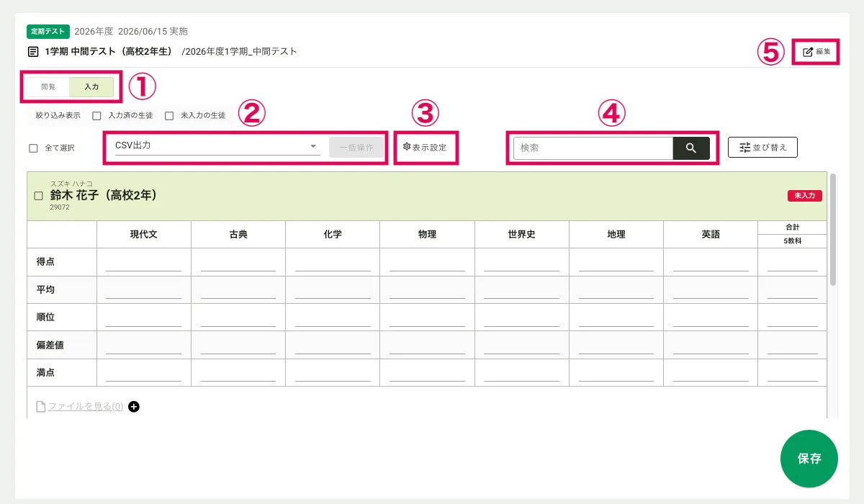Toggle the 全て選択 checkbox

coord(33,148)
